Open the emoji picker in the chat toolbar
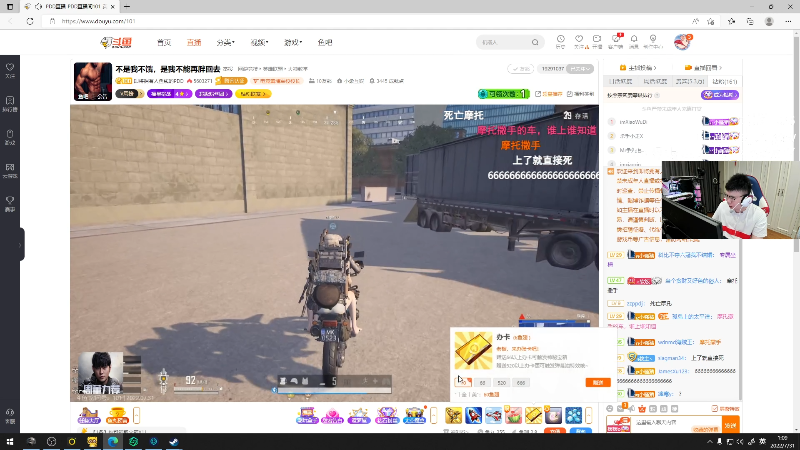This screenshot has width=800, height=450. point(610,409)
